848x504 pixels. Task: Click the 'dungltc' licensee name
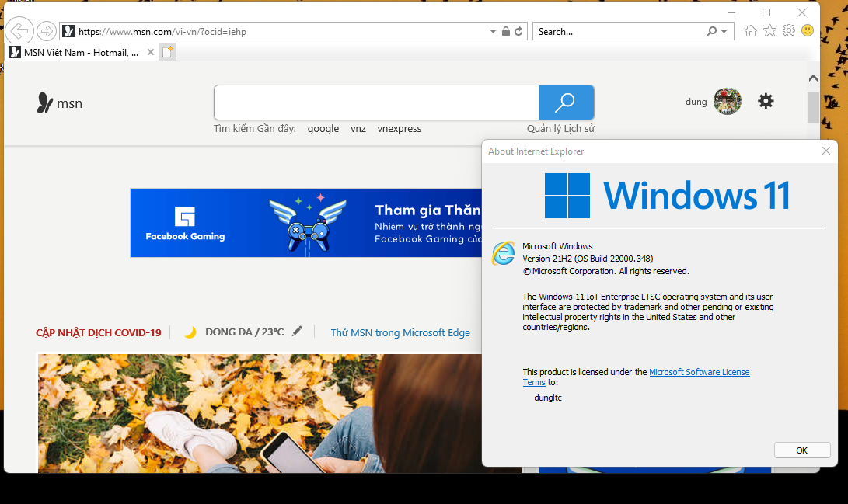point(548,398)
